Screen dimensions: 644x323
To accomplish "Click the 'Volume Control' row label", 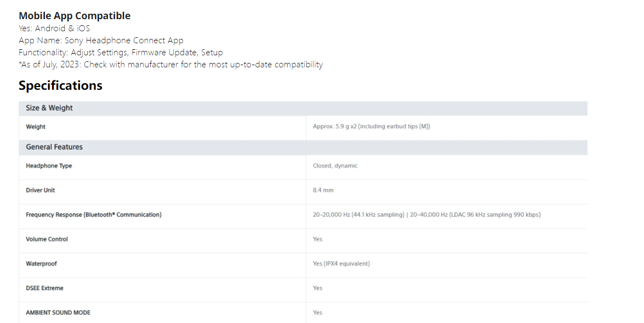I will pos(47,239).
